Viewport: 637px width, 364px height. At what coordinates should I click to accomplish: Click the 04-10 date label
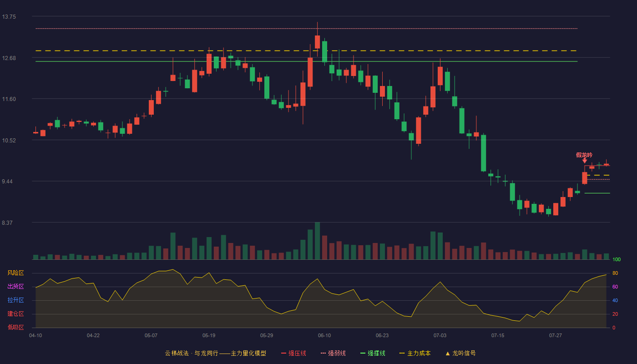(35, 335)
